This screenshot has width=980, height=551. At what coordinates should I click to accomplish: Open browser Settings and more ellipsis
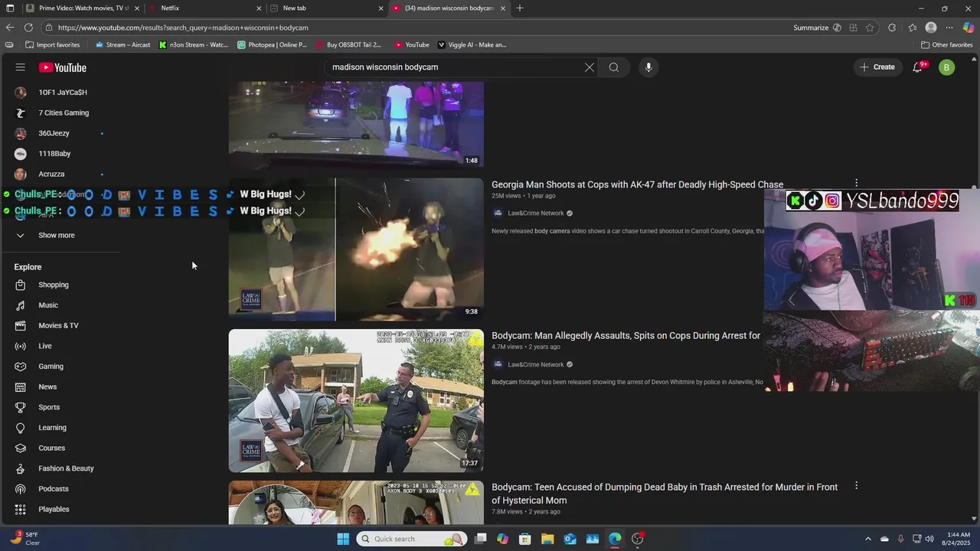pyautogui.click(x=949, y=28)
